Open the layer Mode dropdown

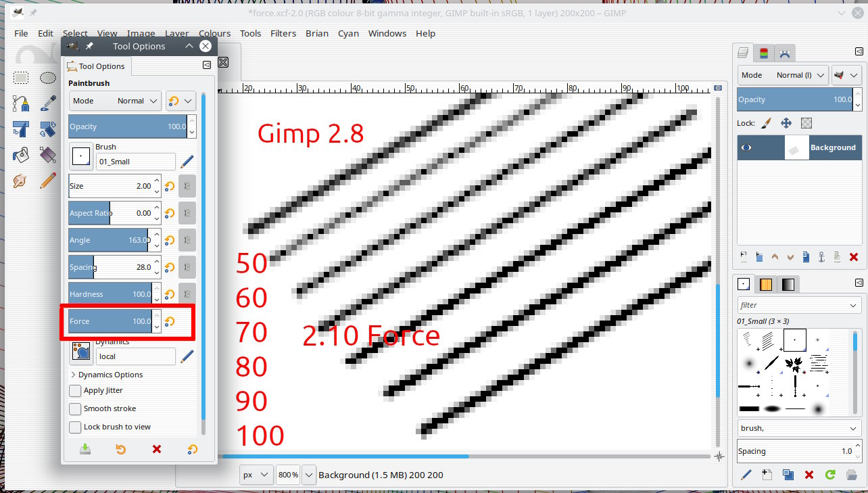782,75
